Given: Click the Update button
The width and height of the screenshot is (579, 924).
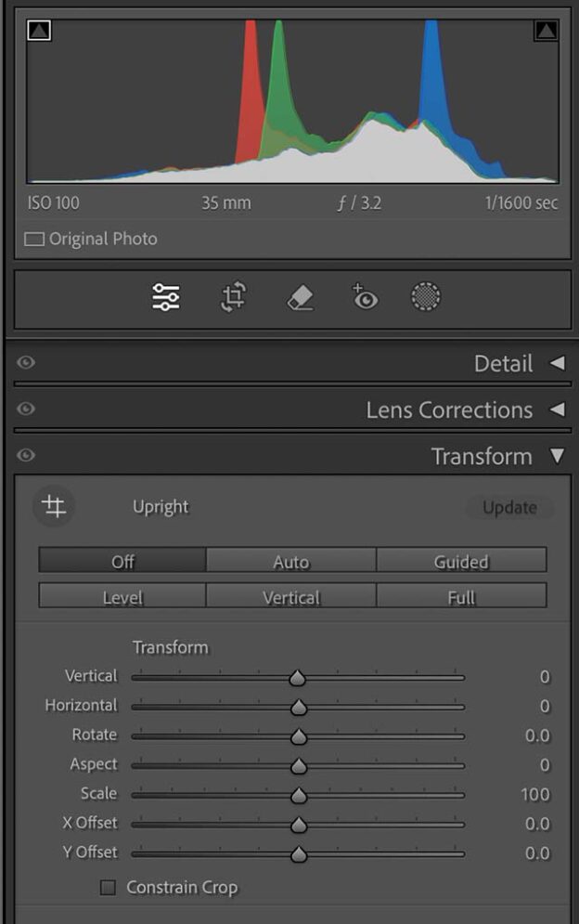Looking at the screenshot, I should [x=509, y=507].
